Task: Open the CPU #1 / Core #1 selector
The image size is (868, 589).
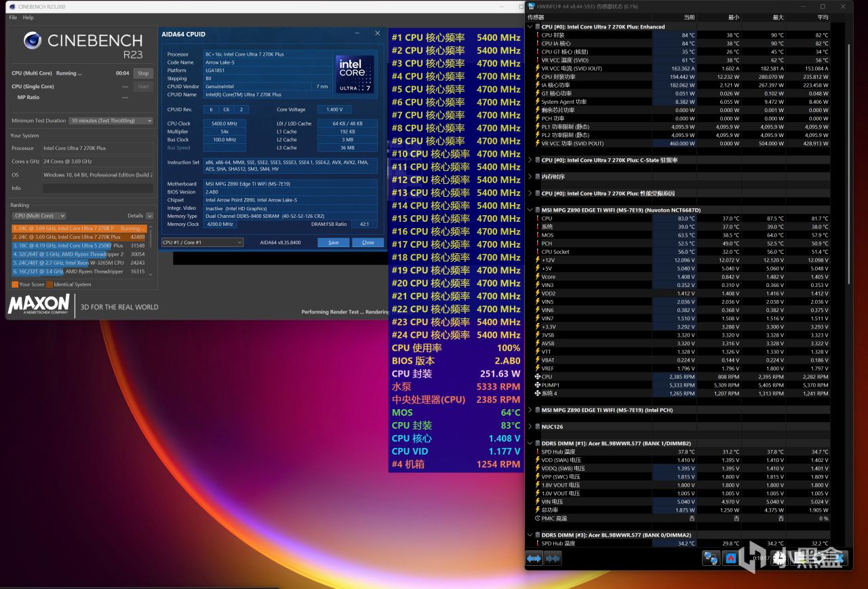Action: coord(202,242)
